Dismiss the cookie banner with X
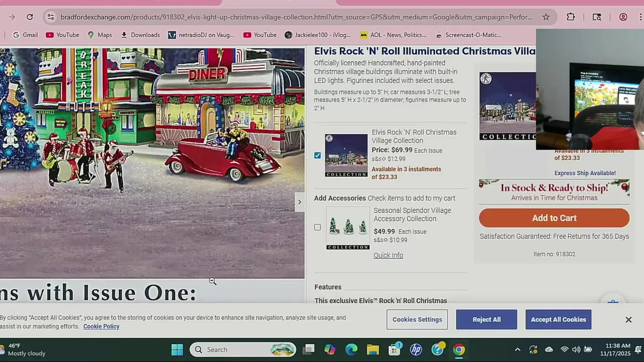 pos(628,320)
